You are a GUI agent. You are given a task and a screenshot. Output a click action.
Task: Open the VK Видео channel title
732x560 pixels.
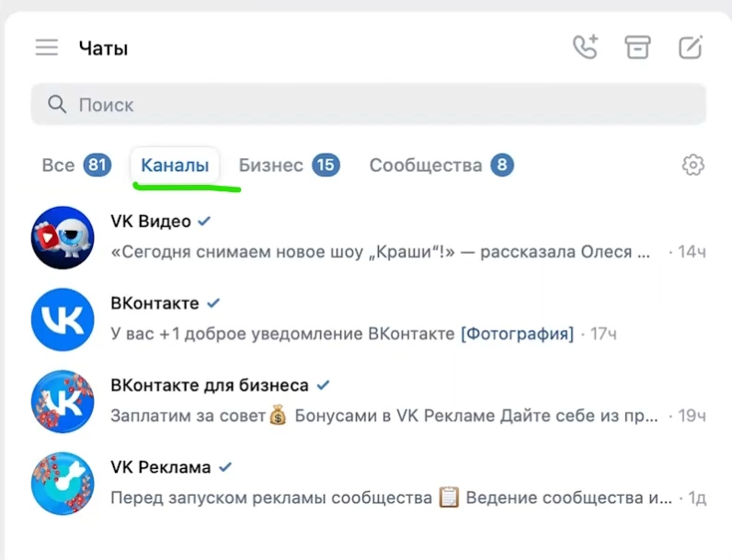click(151, 222)
